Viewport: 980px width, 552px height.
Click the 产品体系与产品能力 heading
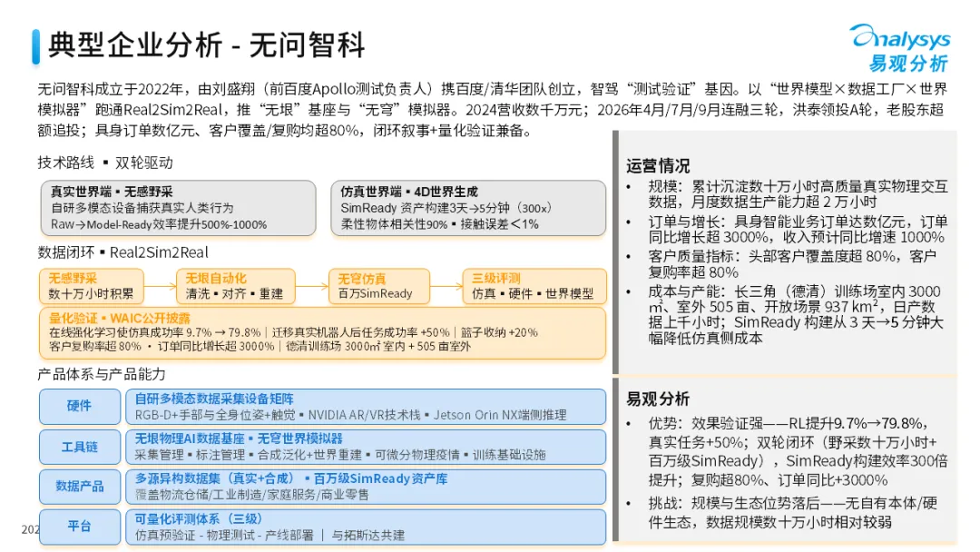102,374
